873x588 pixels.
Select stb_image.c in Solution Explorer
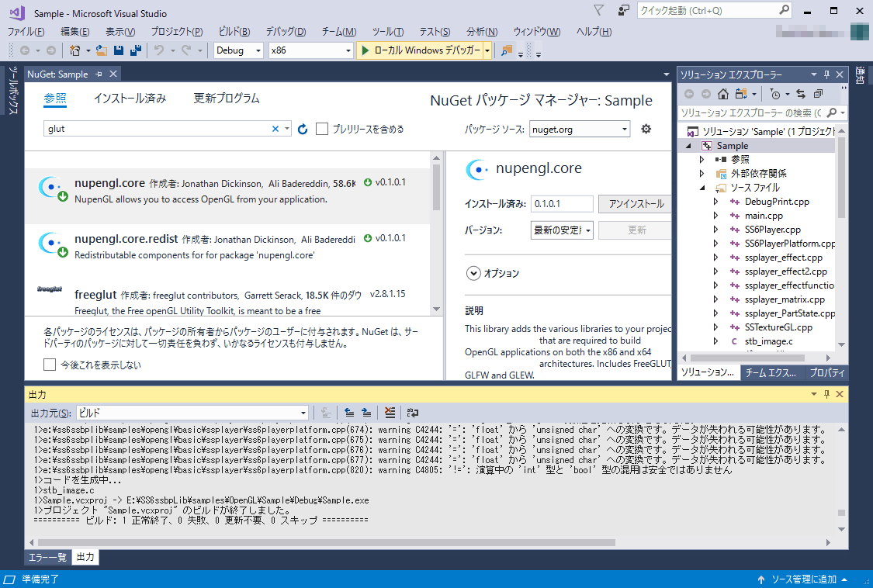click(x=768, y=341)
